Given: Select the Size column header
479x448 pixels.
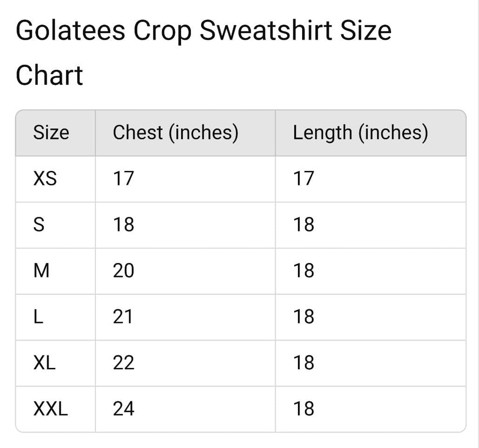Looking at the screenshot, I should tap(51, 133).
